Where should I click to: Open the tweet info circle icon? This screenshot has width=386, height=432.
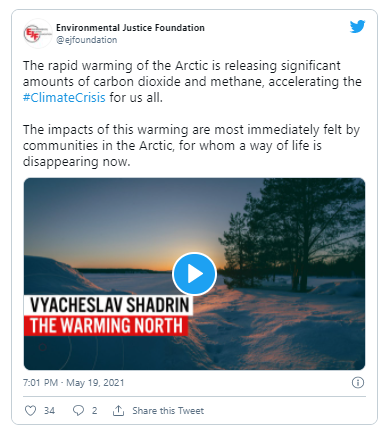[x=358, y=382]
